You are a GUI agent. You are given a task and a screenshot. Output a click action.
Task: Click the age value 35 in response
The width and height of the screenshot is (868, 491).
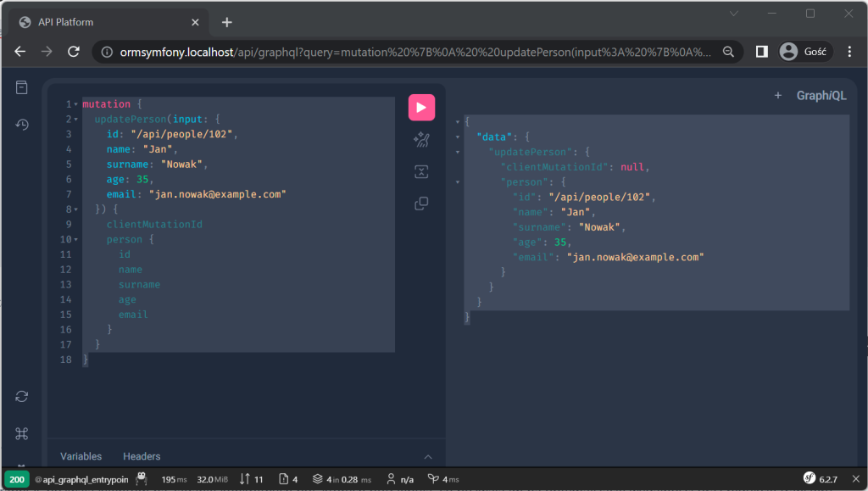tap(560, 243)
